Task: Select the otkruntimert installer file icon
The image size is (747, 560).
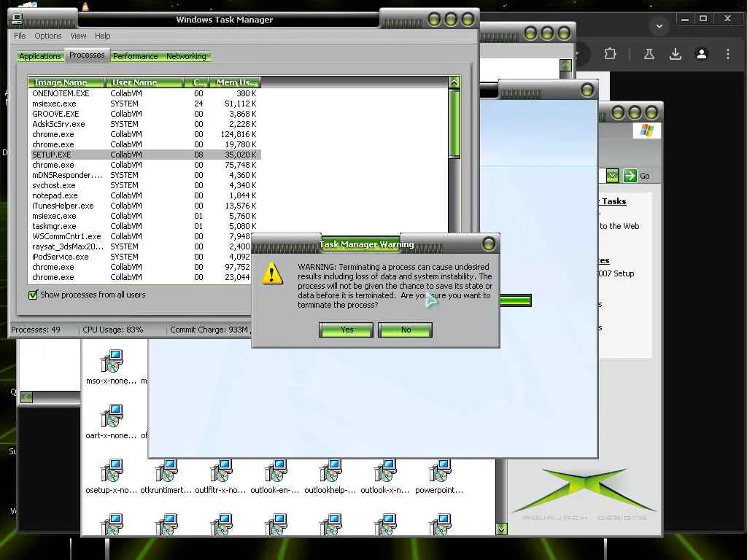Action: (166, 476)
